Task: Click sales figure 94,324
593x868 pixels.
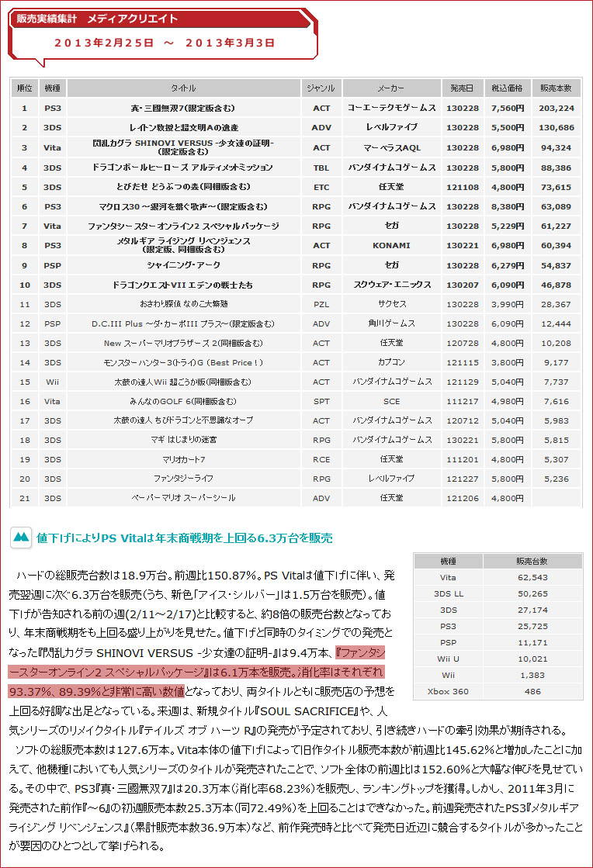Action: pyautogui.click(x=557, y=147)
